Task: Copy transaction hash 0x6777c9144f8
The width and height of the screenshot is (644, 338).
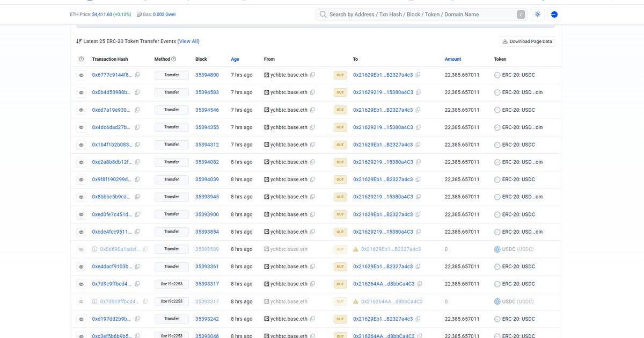Action: pyautogui.click(x=137, y=75)
